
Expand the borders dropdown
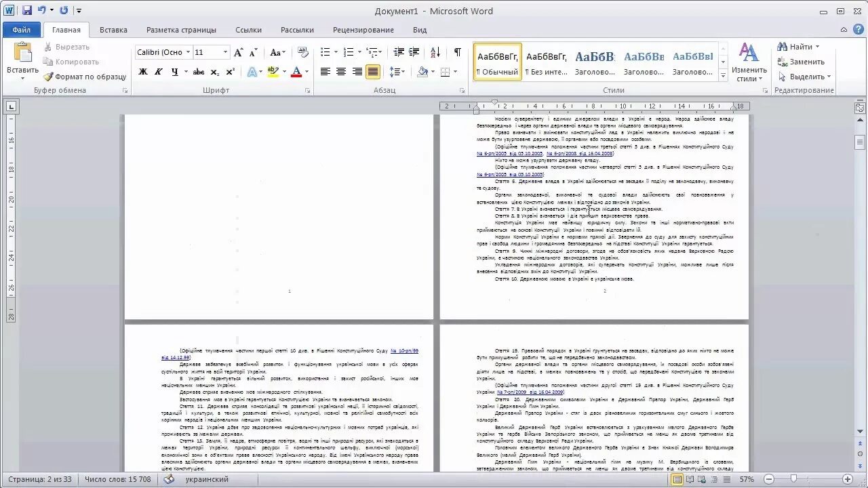[455, 72]
